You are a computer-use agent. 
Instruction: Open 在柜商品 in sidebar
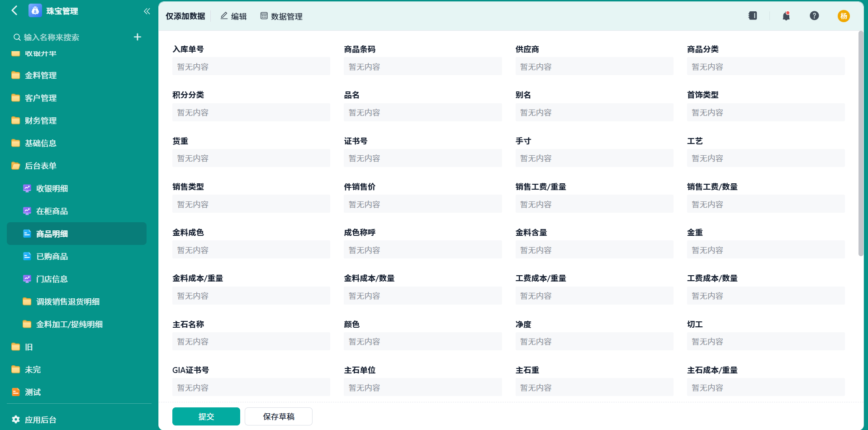click(76, 211)
